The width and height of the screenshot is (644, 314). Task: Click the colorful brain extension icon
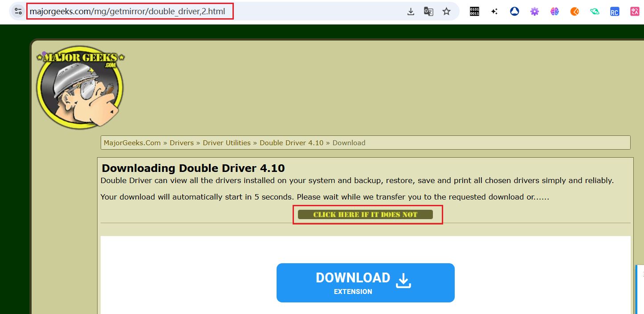(x=554, y=12)
